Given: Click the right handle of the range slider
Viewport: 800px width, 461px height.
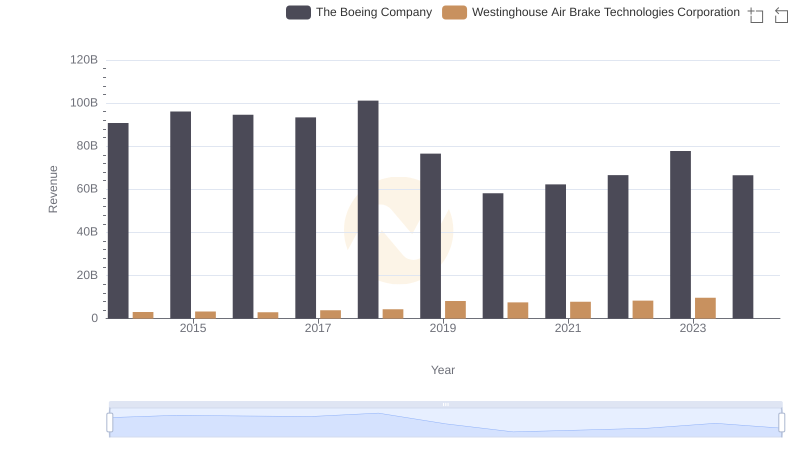Looking at the screenshot, I should point(781,423).
